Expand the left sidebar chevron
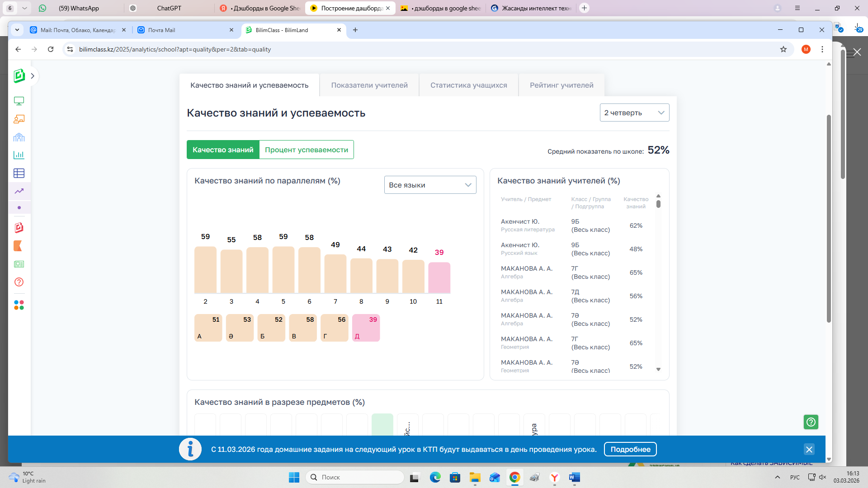Image resolution: width=868 pixels, height=488 pixels. [x=33, y=76]
